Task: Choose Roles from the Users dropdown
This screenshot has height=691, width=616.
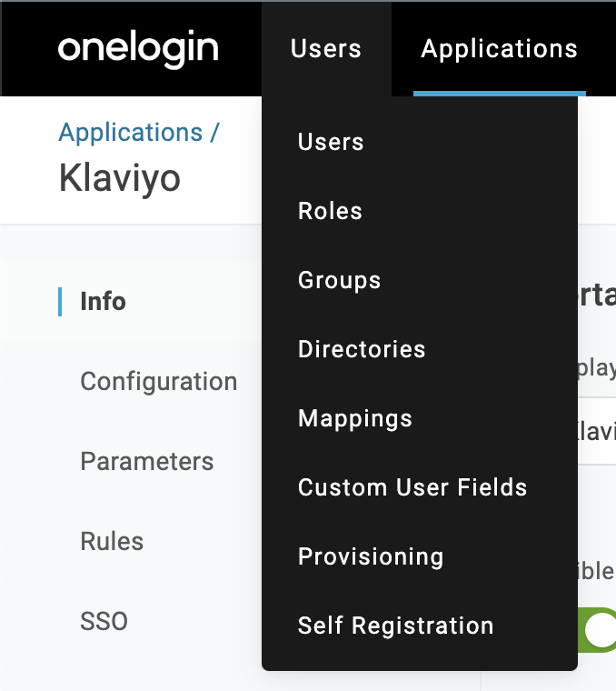Action: (x=330, y=211)
